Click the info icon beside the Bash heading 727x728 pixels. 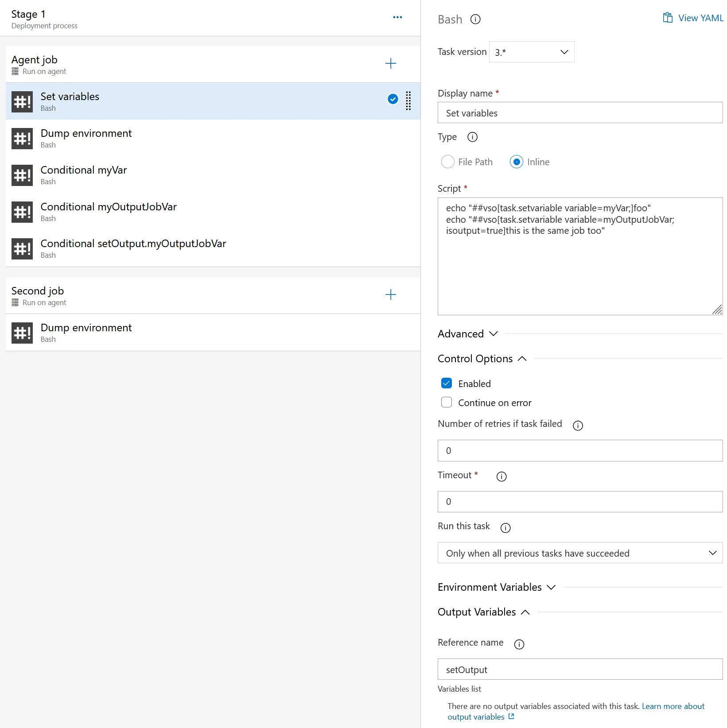475,19
